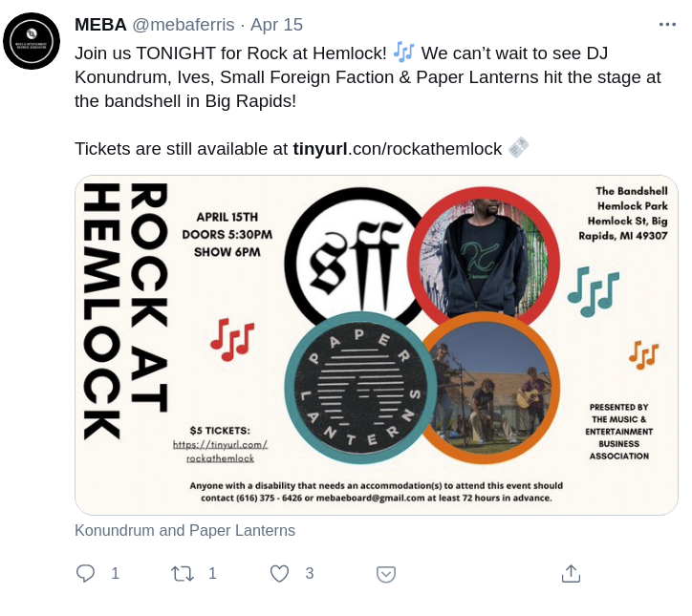The width and height of the screenshot is (692, 616).
Task: Retweet this post using the arrows icon
Action: [183, 573]
